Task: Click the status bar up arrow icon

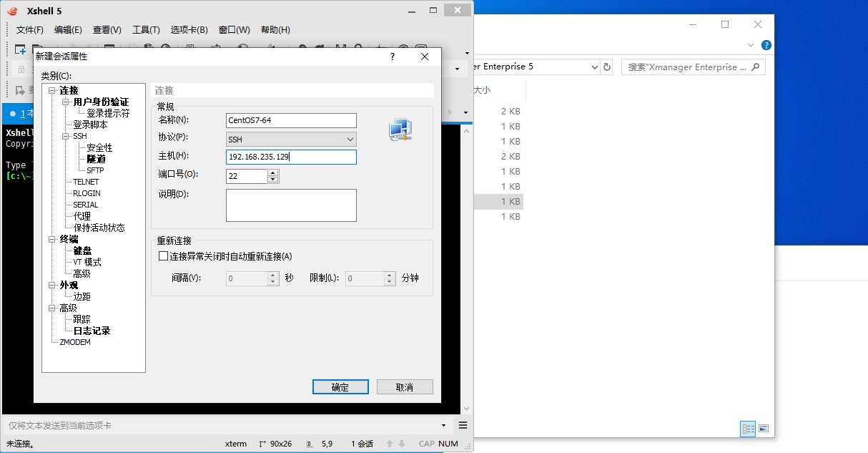Action: 389,444
